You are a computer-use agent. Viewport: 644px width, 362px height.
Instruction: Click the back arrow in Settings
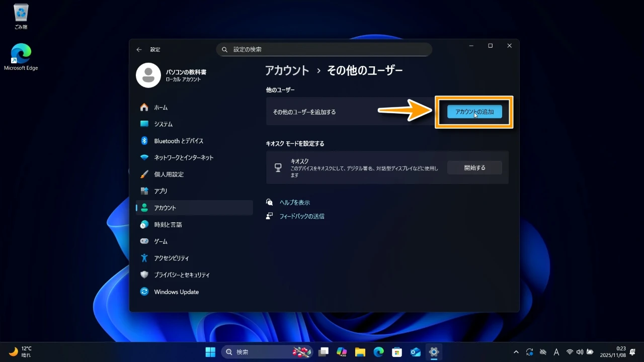pyautogui.click(x=139, y=50)
